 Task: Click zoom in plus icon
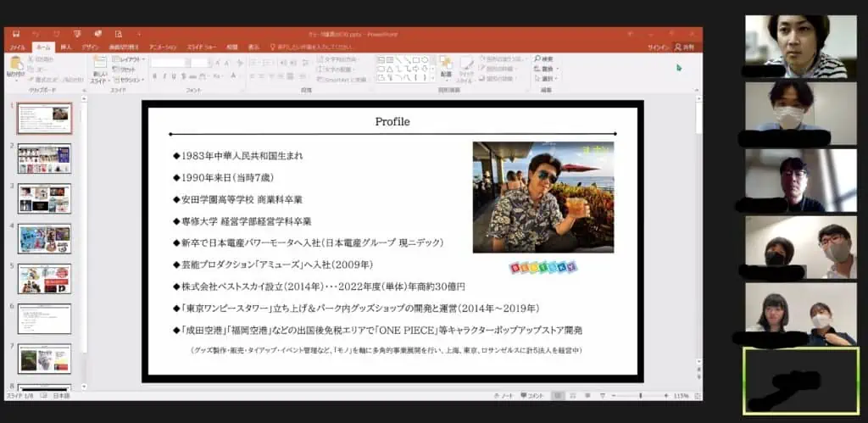pos(666,396)
